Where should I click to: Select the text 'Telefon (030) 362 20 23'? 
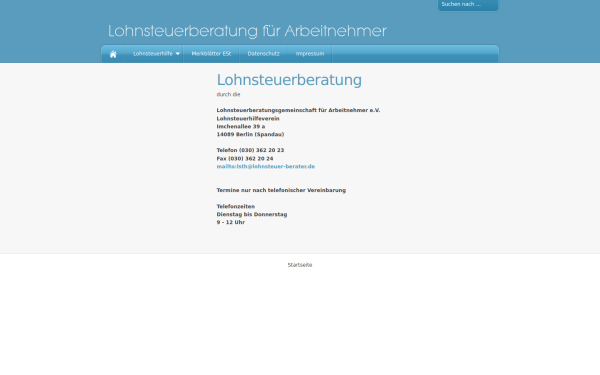[250, 150]
